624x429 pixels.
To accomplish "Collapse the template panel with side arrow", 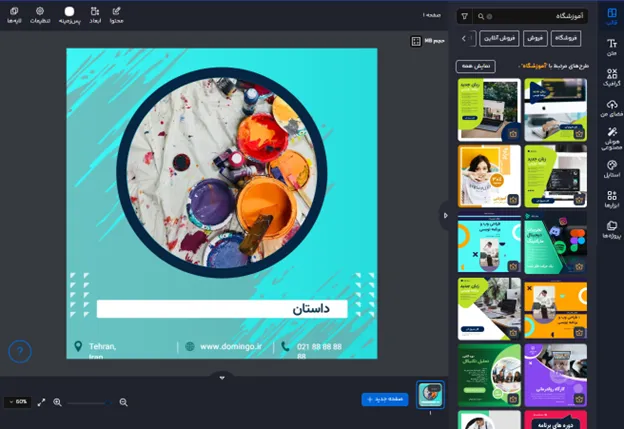I will click(x=445, y=214).
